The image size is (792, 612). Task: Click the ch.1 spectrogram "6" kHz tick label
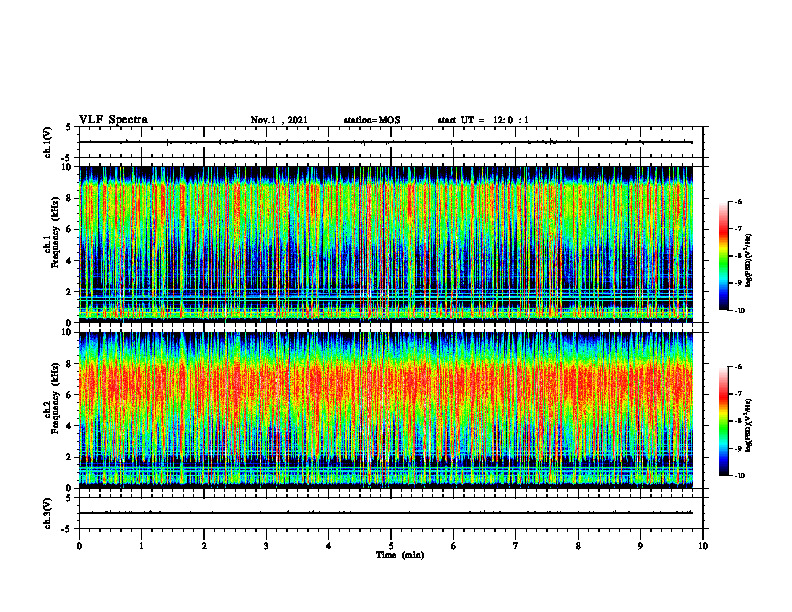(x=70, y=230)
